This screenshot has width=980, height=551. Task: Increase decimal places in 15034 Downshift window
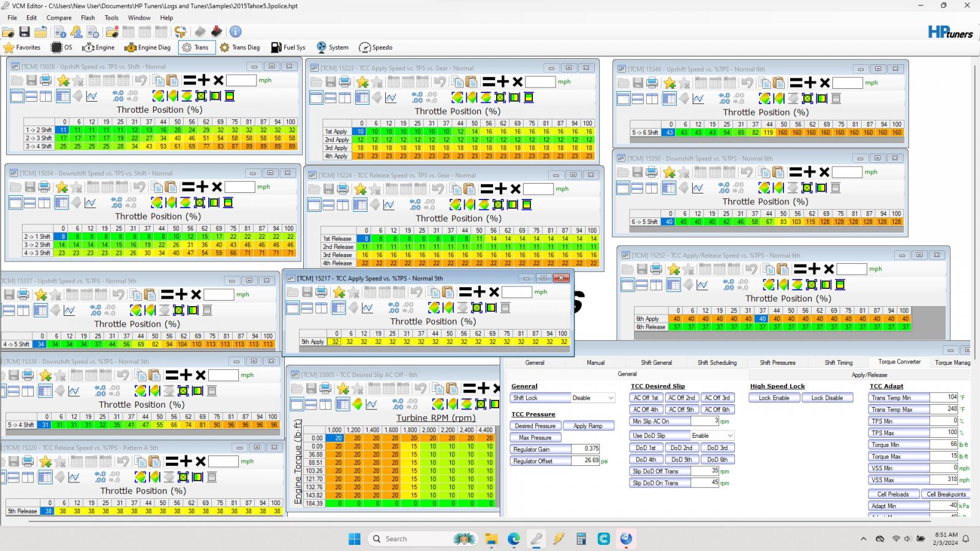click(117, 203)
